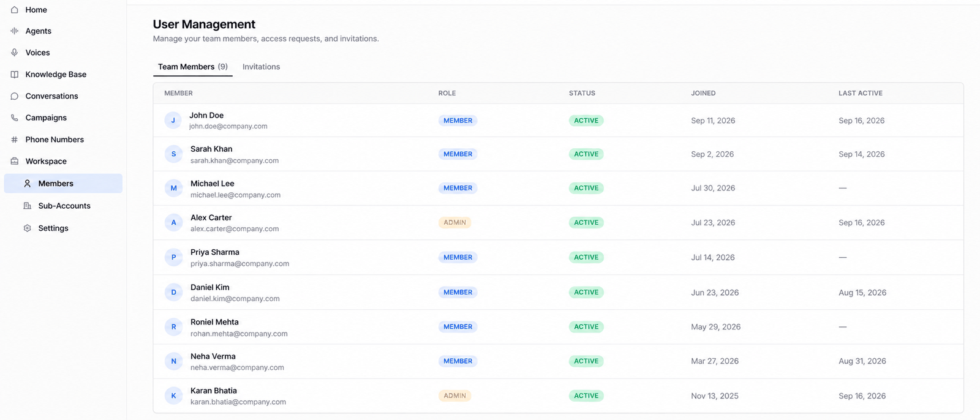
Task: Click last active date Aug 15, 2026
Action: (x=862, y=293)
